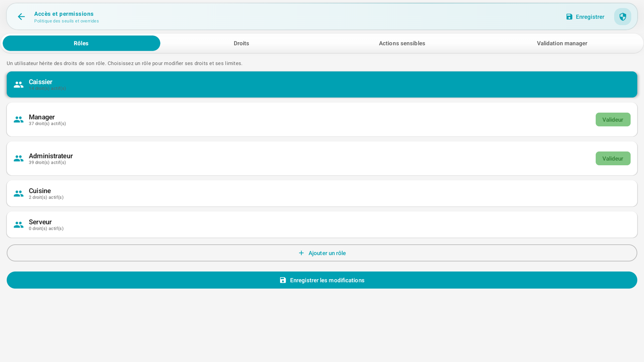Open the Validation manager tab
Image resolution: width=644 pixels, height=362 pixels.
[x=562, y=43]
